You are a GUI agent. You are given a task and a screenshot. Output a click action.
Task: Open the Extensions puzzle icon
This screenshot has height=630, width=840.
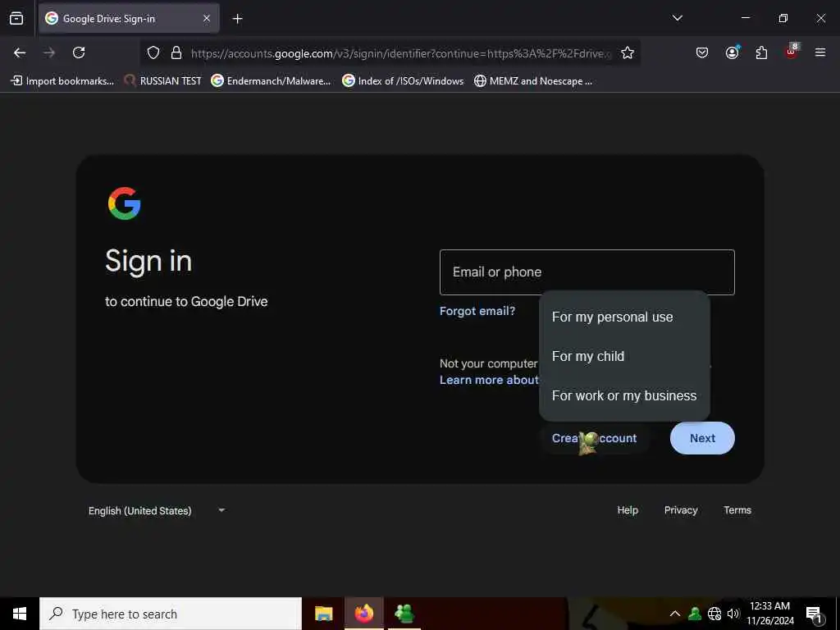point(761,52)
